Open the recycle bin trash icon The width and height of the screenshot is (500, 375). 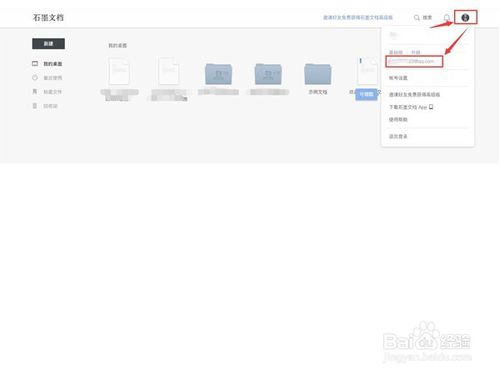pos(35,106)
